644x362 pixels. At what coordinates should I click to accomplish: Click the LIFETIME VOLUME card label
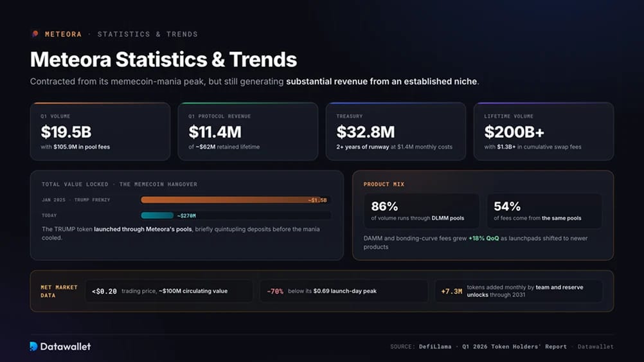pos(509,116)
